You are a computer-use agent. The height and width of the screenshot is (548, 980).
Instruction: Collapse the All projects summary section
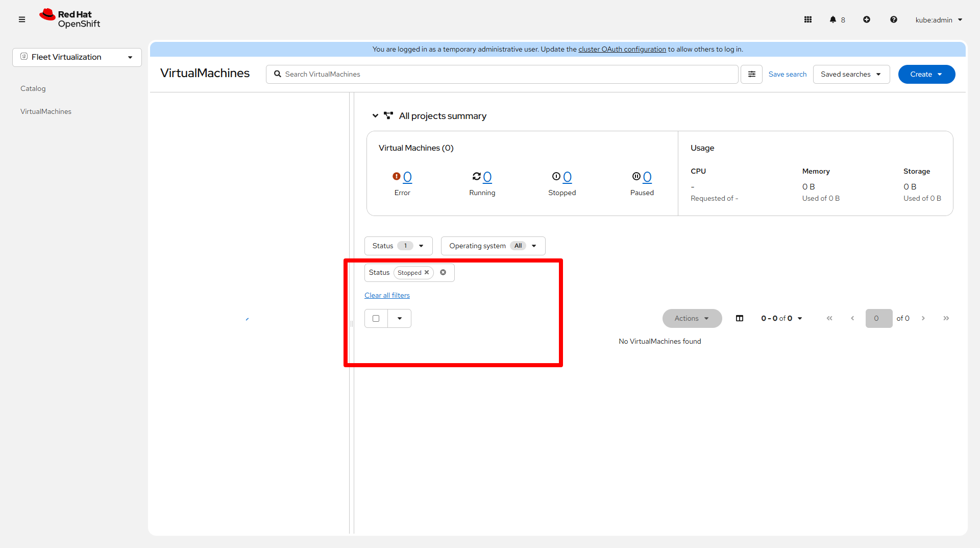(x=375, y=116)
